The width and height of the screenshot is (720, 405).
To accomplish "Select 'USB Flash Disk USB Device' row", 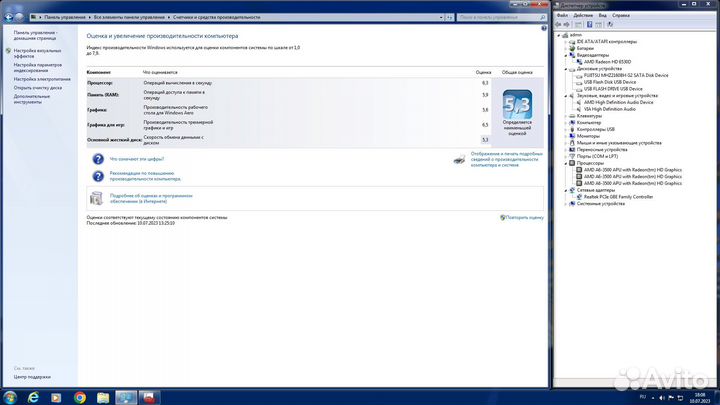I will tap(610, 82).
